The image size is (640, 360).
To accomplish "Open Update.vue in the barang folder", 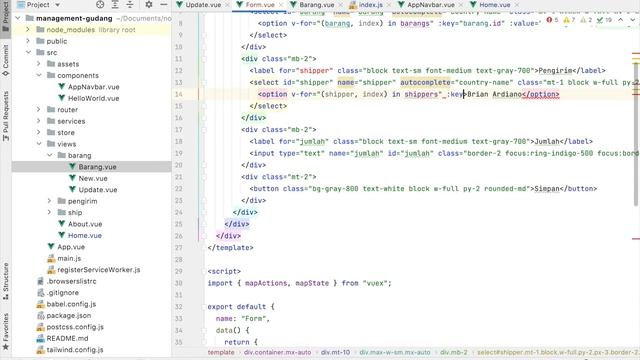I will 98,190.
